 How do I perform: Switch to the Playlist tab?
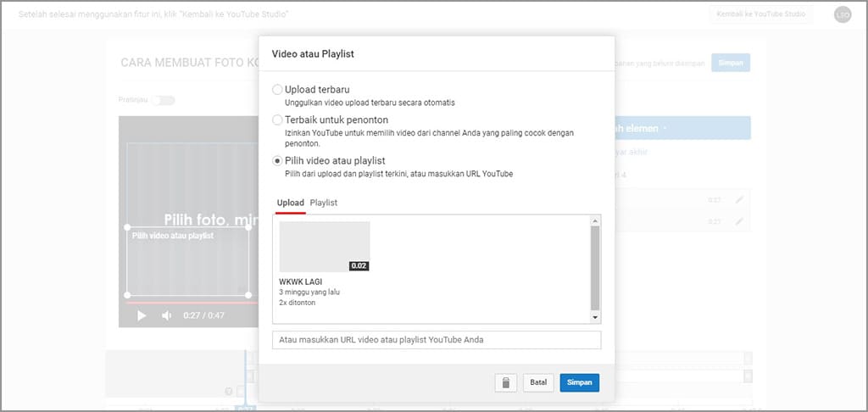(324, 203)
